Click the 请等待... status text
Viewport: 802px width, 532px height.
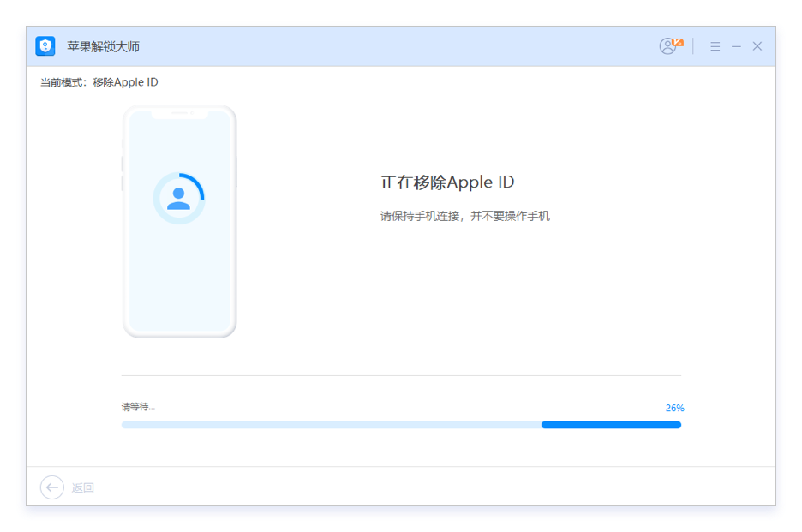[x=138, y=407]
